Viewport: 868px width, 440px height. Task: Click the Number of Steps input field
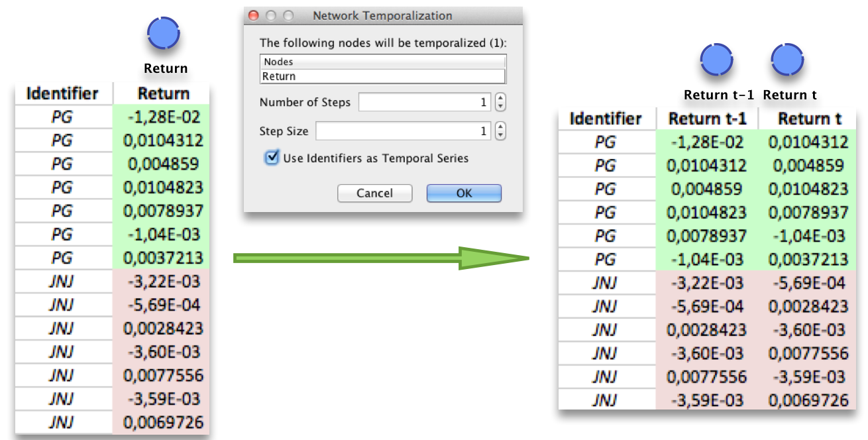pyautogui.click(x=424, y=103)
